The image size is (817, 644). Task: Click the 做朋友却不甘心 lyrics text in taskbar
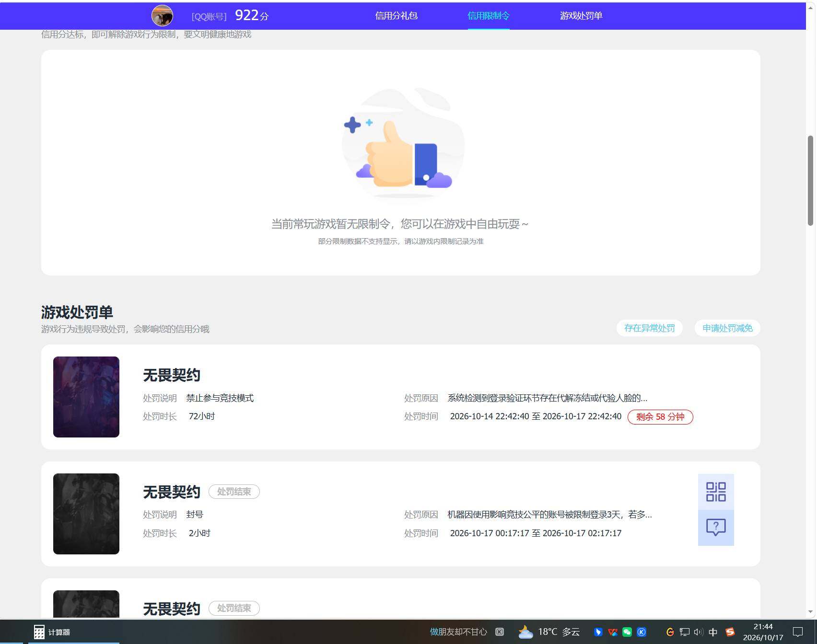point(458,632)
